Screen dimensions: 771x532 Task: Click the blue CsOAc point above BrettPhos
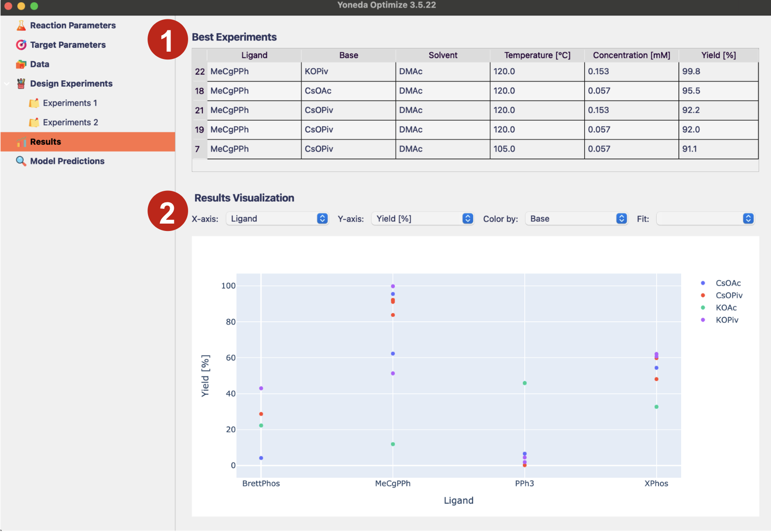tap(261, 458)
